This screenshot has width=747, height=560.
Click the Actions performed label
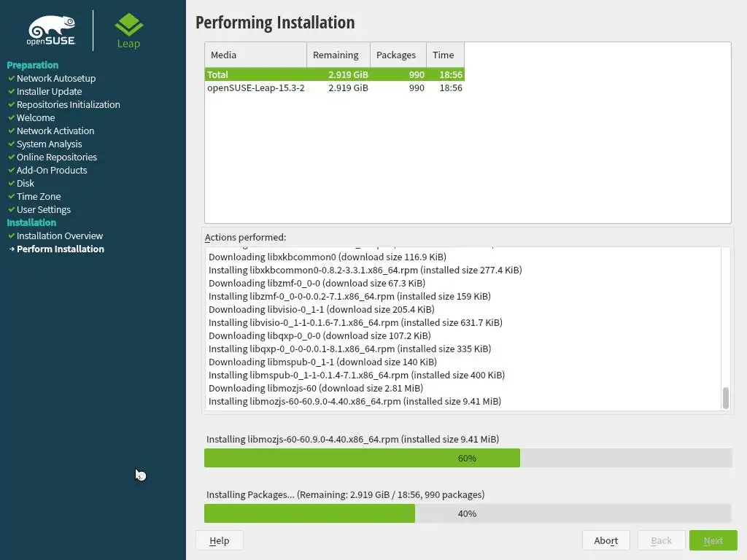[x=245, y=237]
